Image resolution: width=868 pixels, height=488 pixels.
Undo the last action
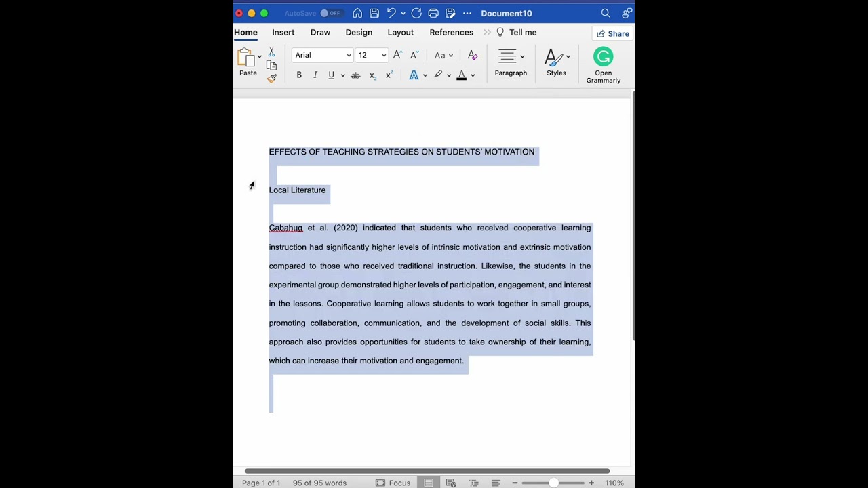391,13
